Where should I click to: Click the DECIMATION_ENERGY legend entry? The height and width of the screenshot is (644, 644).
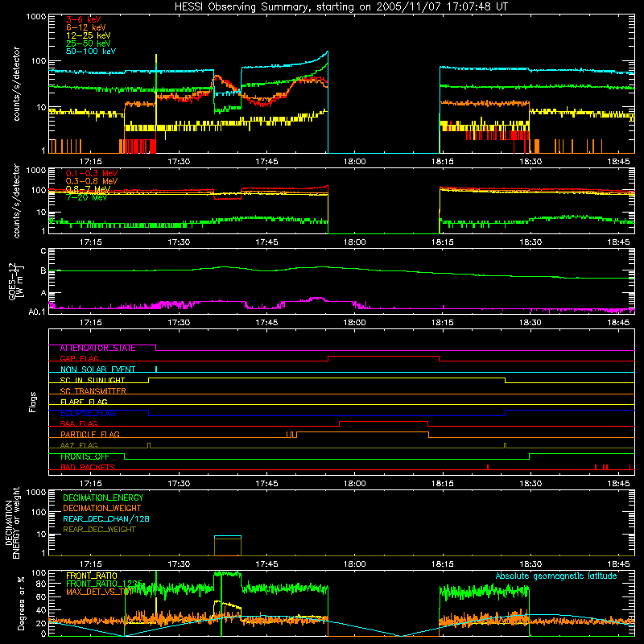click(x=103, y=497)
